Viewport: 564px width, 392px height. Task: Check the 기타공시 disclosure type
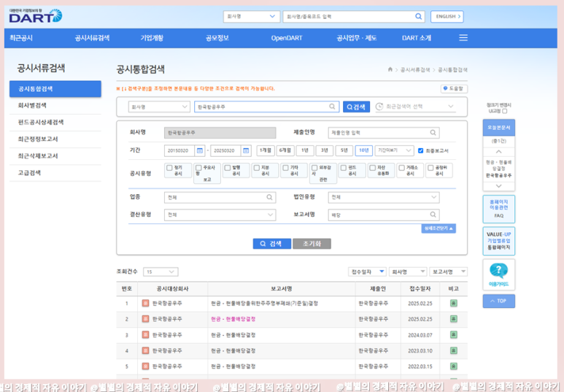285,168
